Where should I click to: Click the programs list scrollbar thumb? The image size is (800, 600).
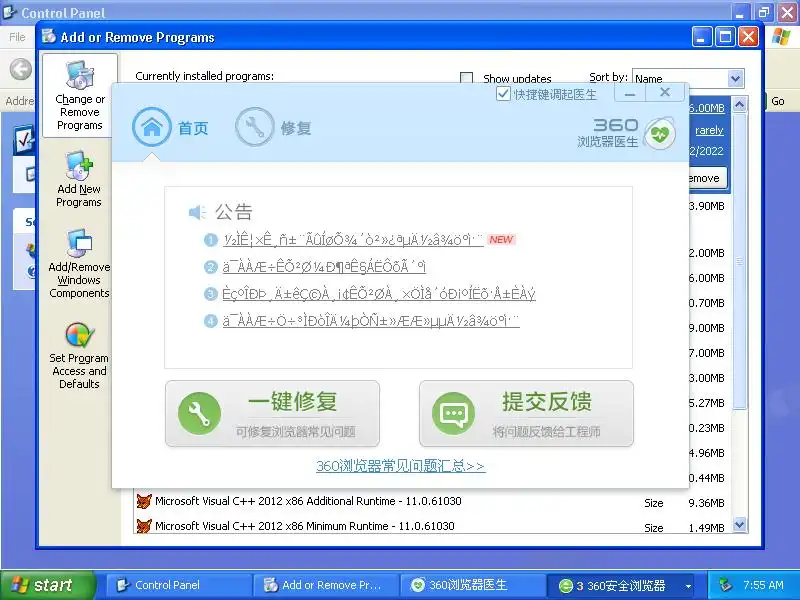point(739,261)
